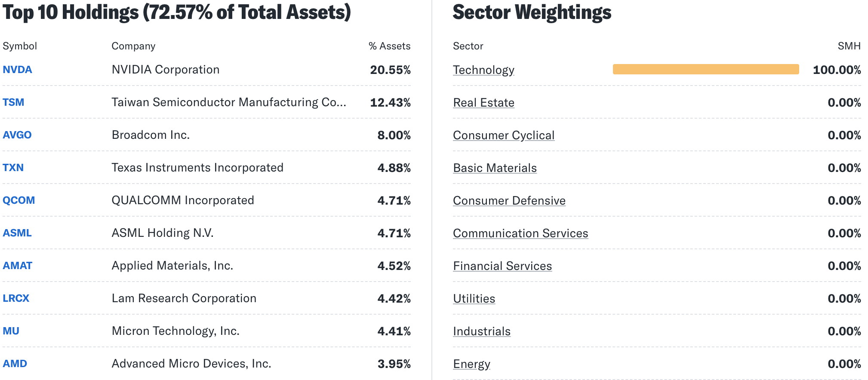
Task: Open the QCOM ticker link
Action: pyautogui.click(x=19, y=200)
